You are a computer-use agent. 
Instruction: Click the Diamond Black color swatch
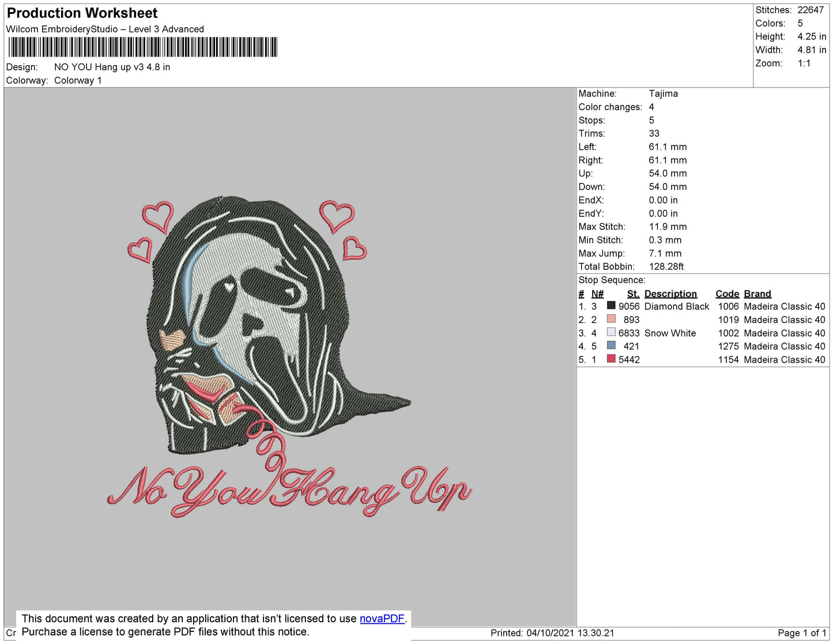(611, 306)
